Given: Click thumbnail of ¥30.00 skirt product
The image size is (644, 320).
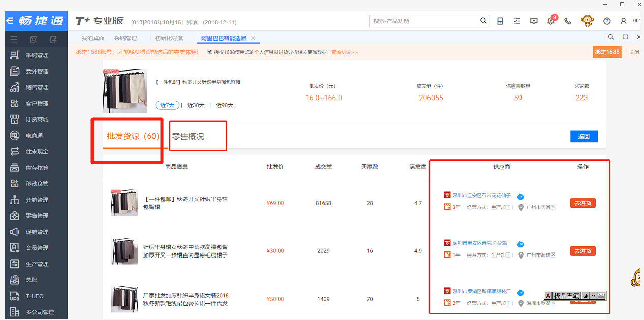Looking at the screenshot, I should (x=125, y=251).
